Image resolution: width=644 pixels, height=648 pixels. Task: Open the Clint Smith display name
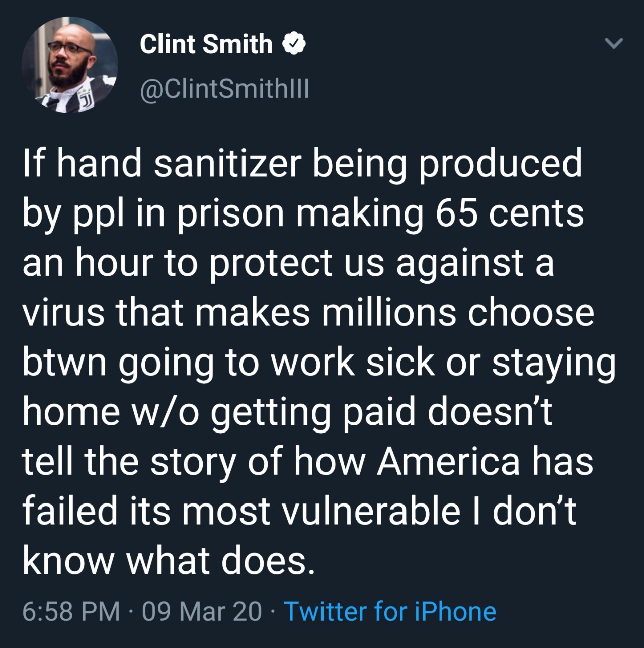(x=206, y=44)
